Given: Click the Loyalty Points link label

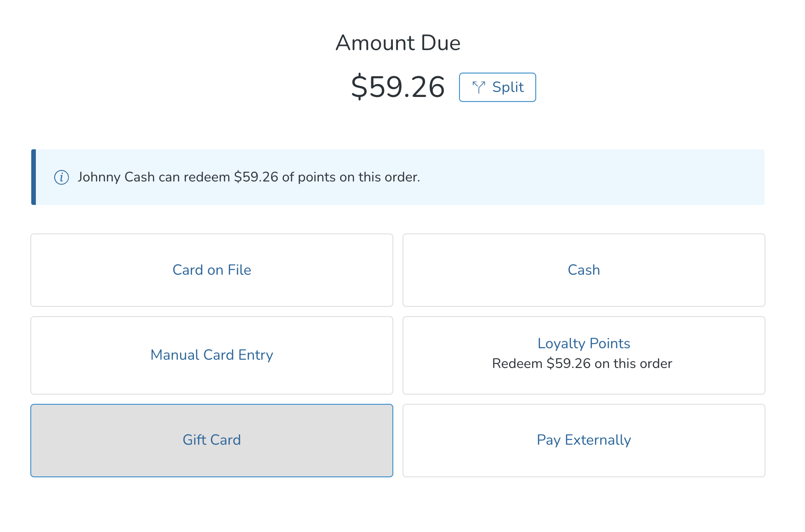Looking at the screenshot, I should tap(584, 343).
